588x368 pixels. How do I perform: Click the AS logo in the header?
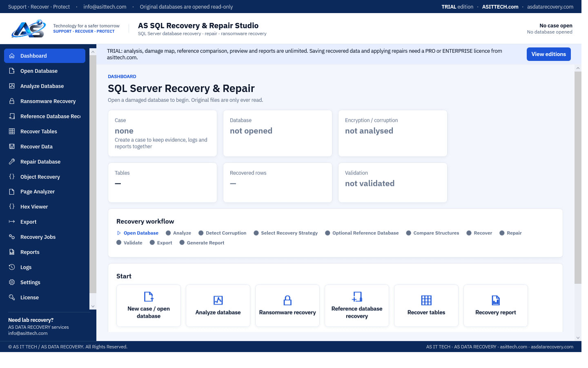point(29,29)
